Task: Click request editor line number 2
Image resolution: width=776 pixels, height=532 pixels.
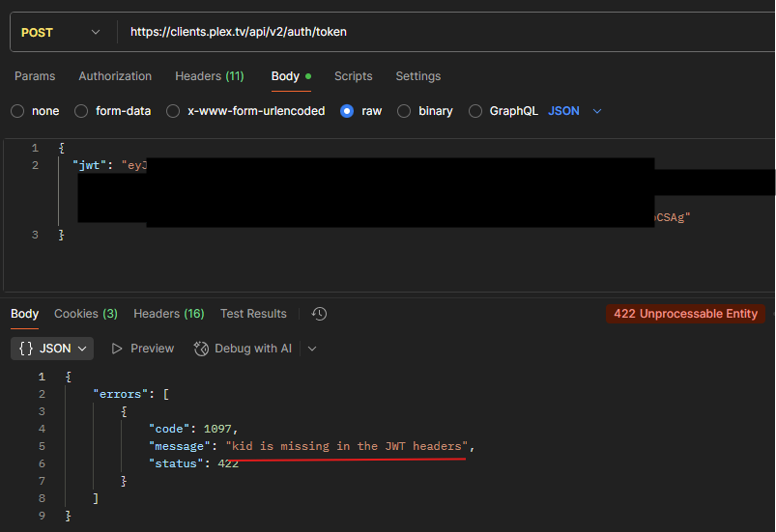Action: click(x=35, y=165)
